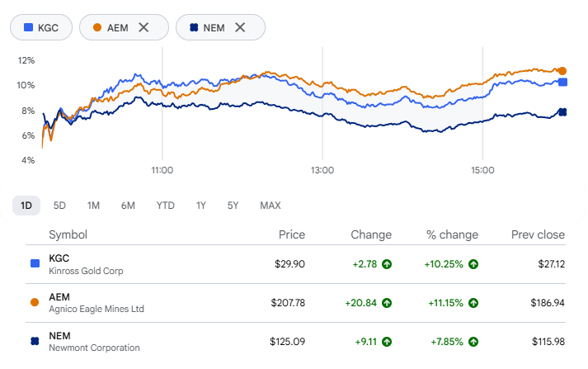Switch to the 1Y time range

coord(200,206)
